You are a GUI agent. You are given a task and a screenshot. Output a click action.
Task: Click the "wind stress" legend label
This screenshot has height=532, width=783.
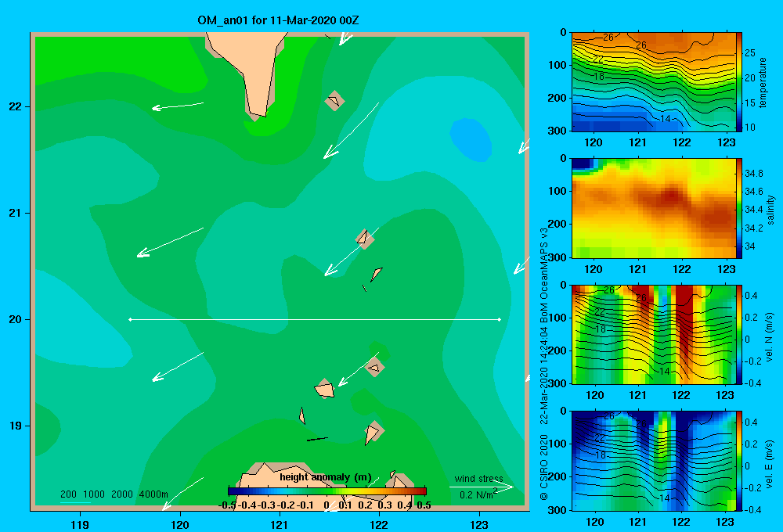click(x=478, y=478)
